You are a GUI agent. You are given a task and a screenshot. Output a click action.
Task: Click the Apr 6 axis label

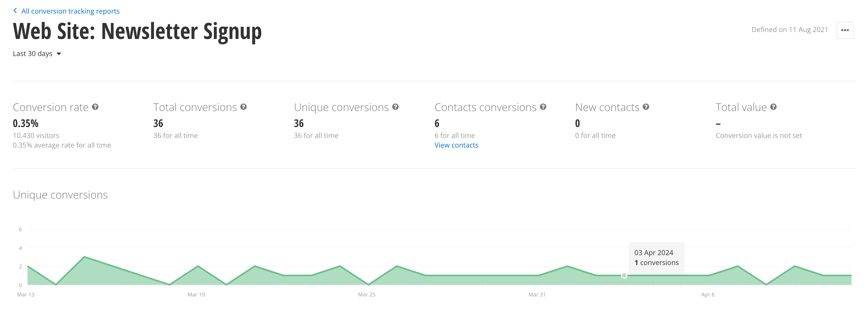pos(708,295)
